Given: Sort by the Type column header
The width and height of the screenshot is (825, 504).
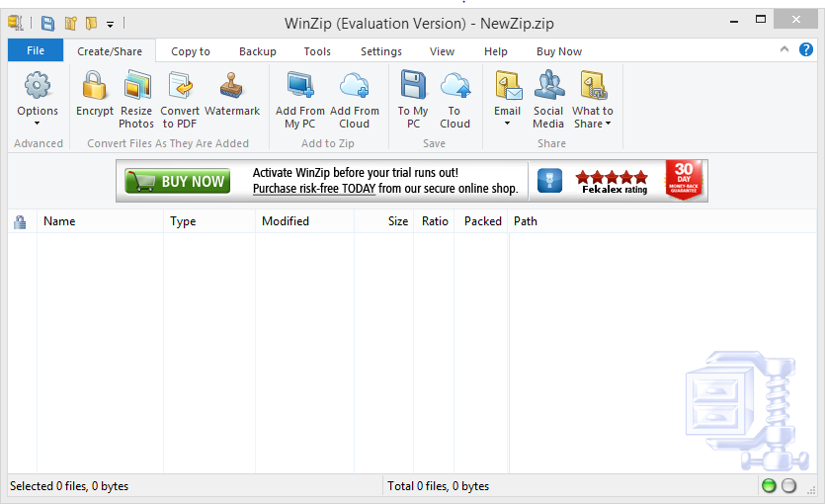Looking at the screenshot, I should (209, 221).
